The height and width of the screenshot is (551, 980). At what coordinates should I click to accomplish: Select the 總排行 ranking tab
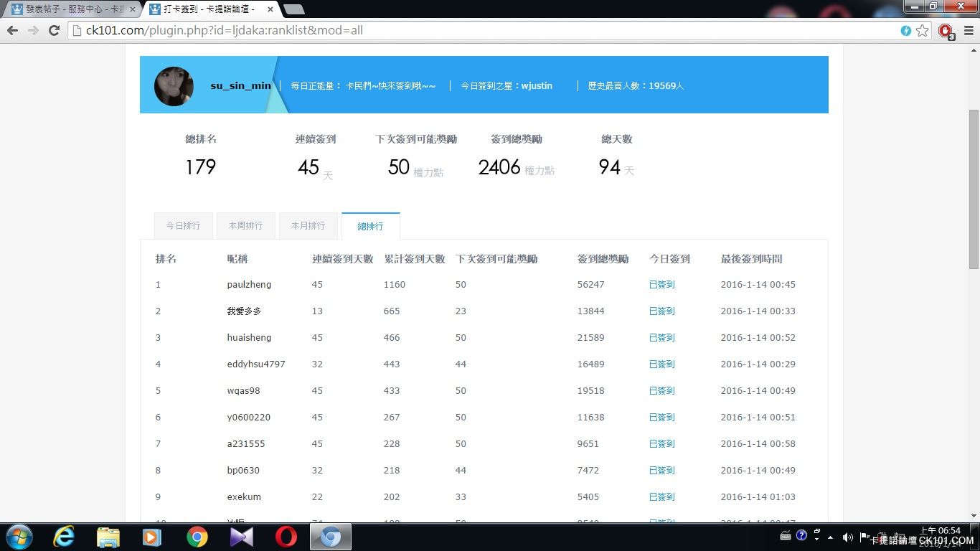click(x=370, y=226)
